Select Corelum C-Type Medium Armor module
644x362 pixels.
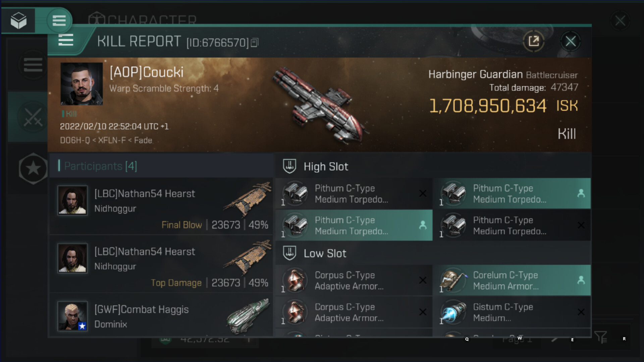[512, 280]
